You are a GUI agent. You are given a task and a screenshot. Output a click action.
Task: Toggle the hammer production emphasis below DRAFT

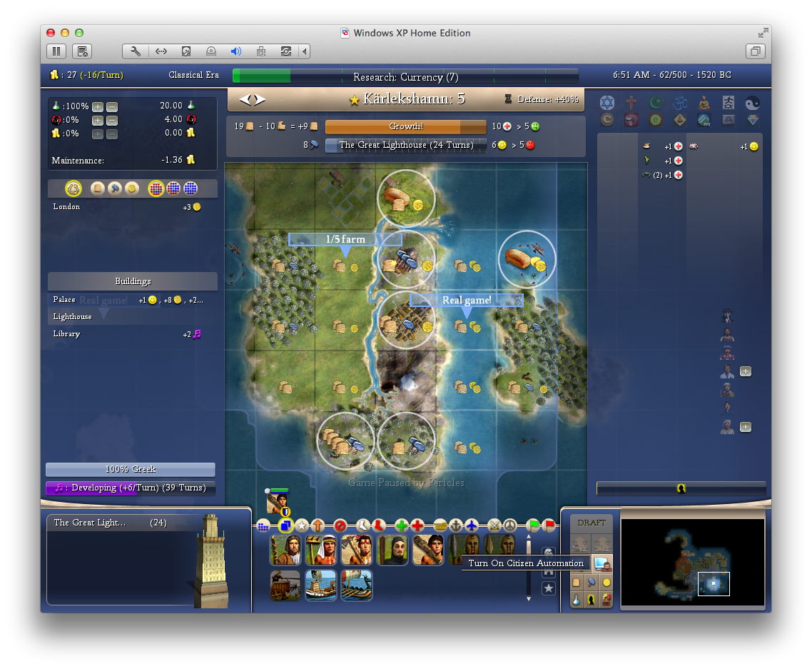pyautogui.click(x=591, y=583)
